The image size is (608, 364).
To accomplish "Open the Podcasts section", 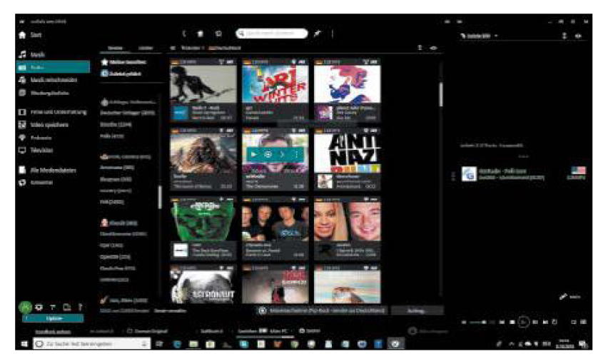I will click(x=35, y=138).
